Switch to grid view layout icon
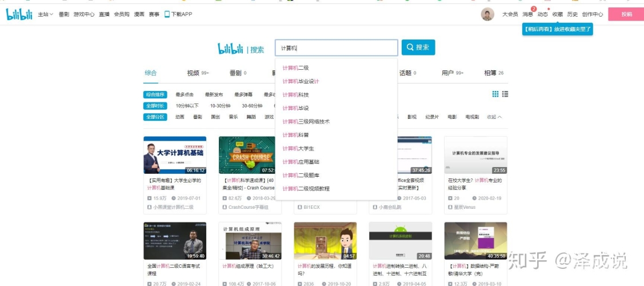The width and height of the screenshot is (644, 286). (x=495, y=94)
